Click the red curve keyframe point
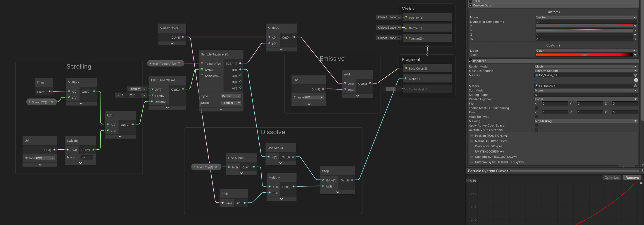The width and height of the screenshot is (644, 225). 638,181
